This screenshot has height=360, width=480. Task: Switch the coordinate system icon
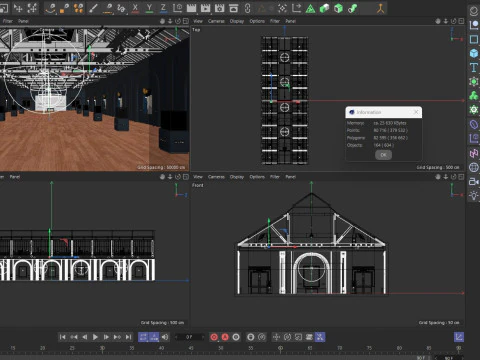coord(177,8)
